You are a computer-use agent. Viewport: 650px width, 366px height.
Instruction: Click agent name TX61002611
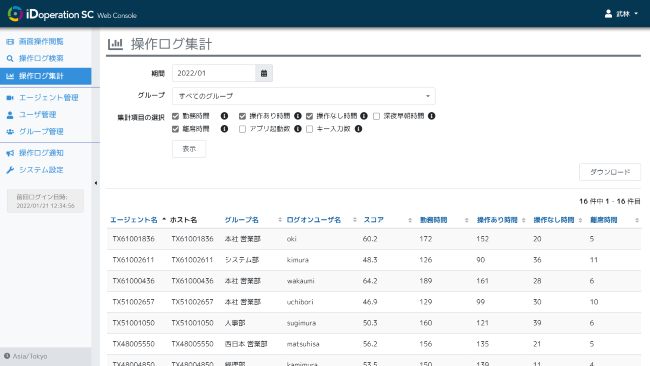pos(133,260)
